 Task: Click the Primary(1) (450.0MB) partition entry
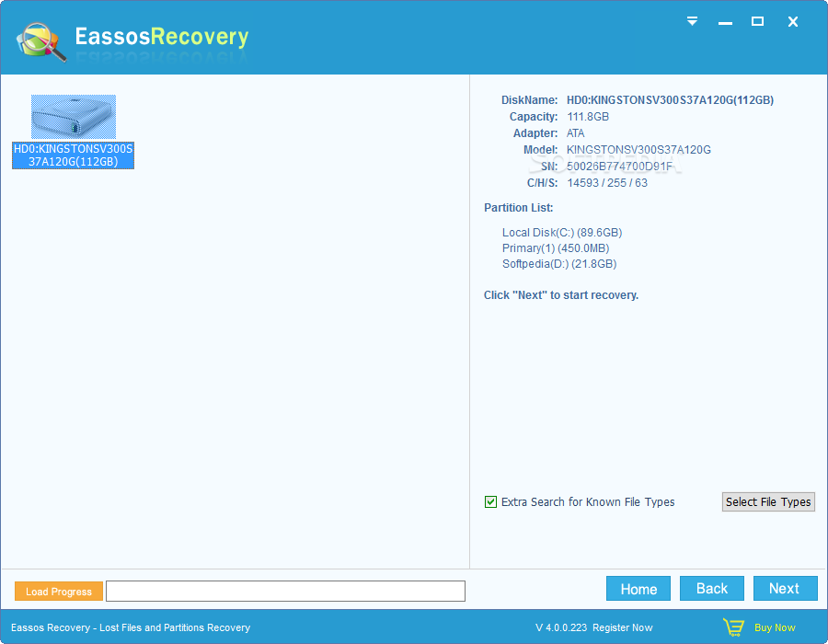pyautogui.click(x=556, y=248)
